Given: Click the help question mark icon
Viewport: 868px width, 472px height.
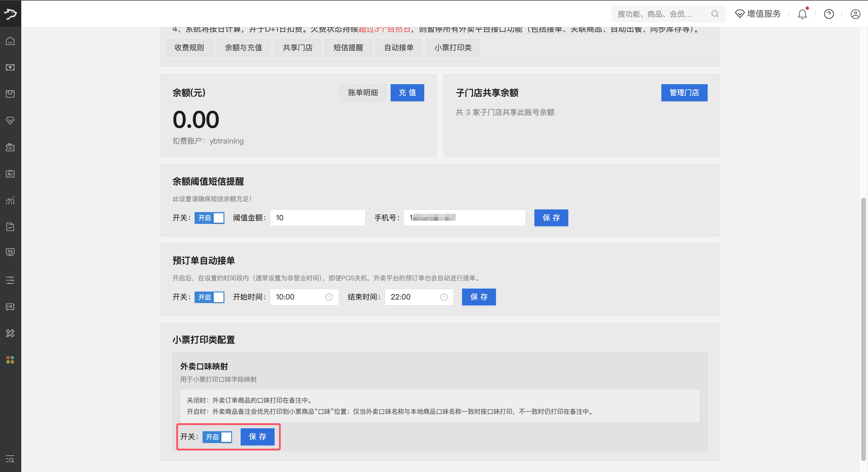Looking at the screenshot, I should coord(828,14).
